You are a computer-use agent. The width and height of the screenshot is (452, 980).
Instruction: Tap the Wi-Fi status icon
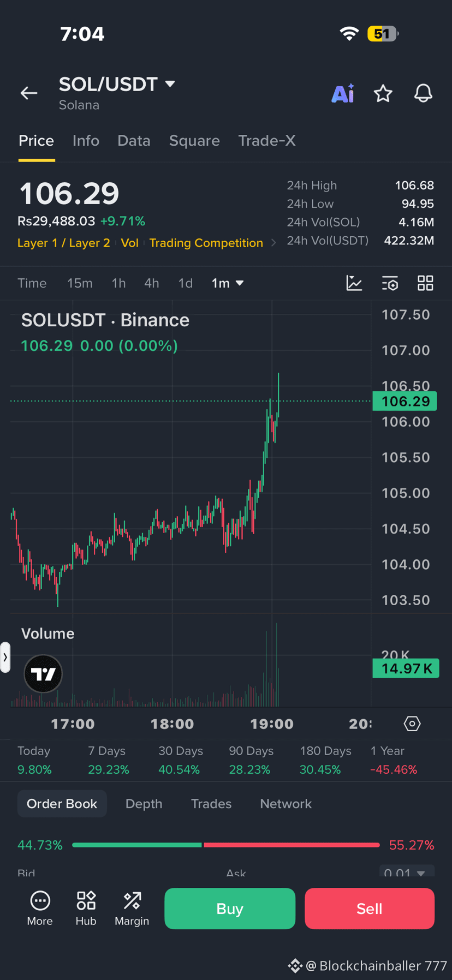pos(349,33)
